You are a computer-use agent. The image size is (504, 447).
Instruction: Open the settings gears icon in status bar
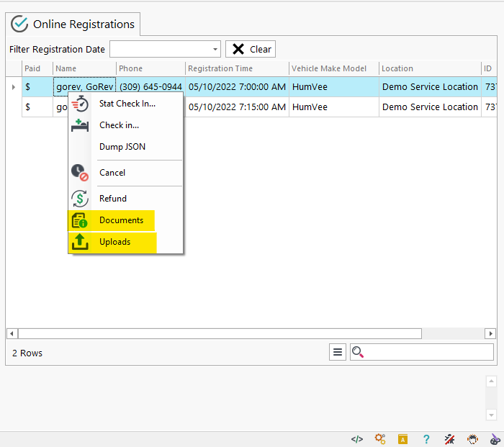(380, 438)
